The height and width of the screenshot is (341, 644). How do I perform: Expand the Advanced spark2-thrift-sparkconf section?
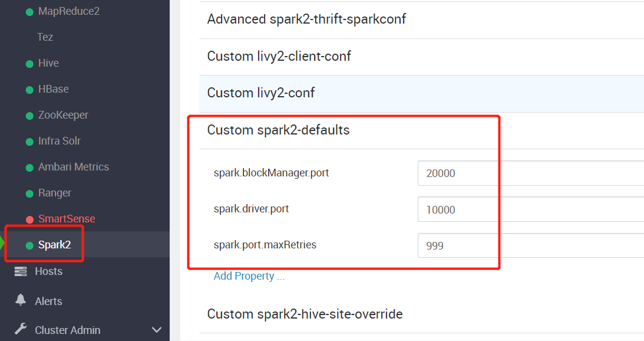[x=306, y=19]
